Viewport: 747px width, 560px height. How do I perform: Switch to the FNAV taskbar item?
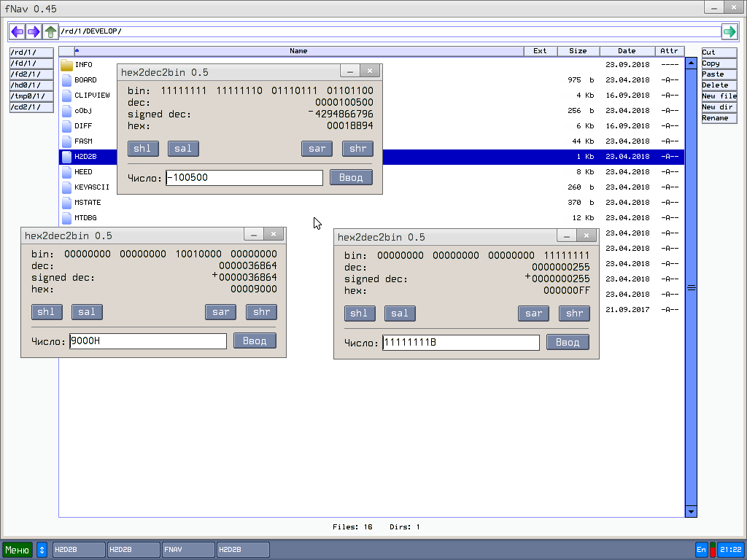(188, 550)
